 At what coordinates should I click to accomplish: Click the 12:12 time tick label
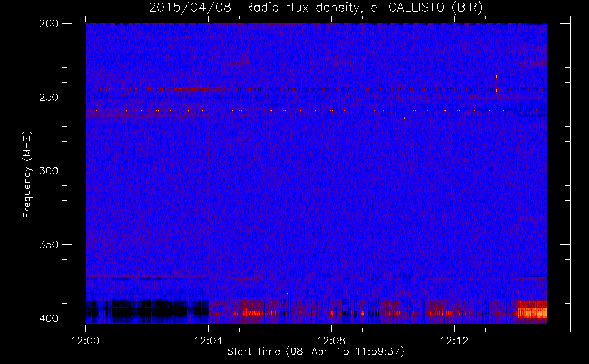[x=454, y=341]
